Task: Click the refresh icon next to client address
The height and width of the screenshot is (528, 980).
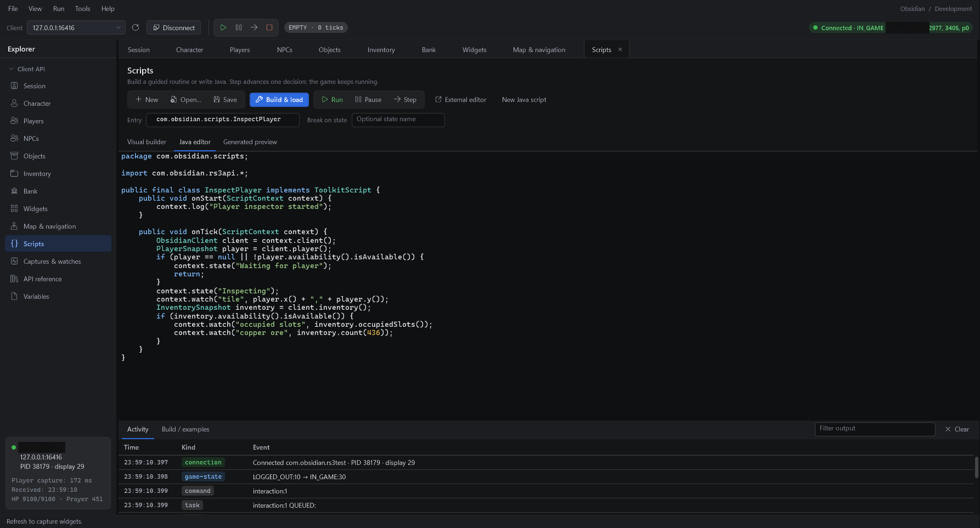Action: 136,27
